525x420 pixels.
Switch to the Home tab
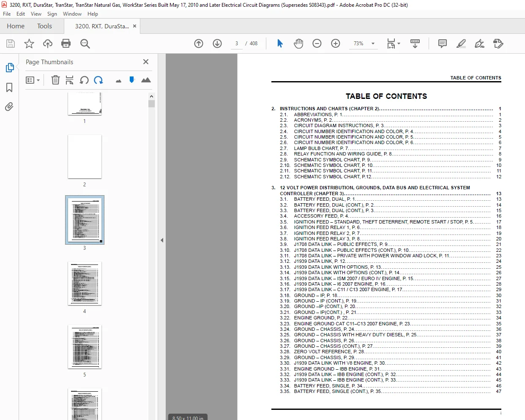[x=16, y=26]
